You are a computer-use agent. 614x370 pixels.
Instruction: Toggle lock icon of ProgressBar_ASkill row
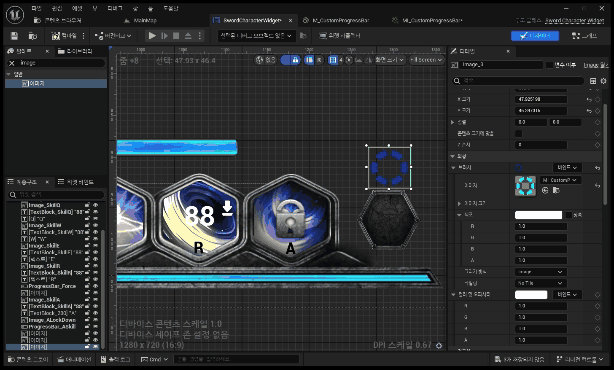tap(87, 327)
